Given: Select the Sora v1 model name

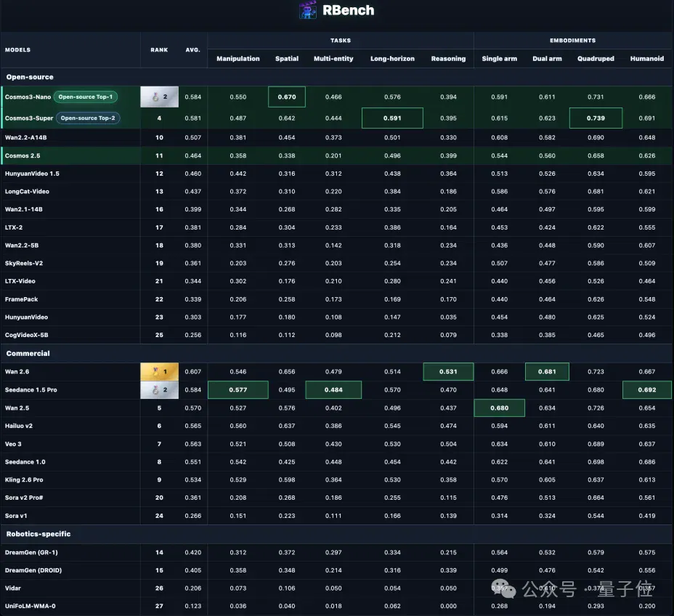Looking at the screenshot, I should [16, 516].
